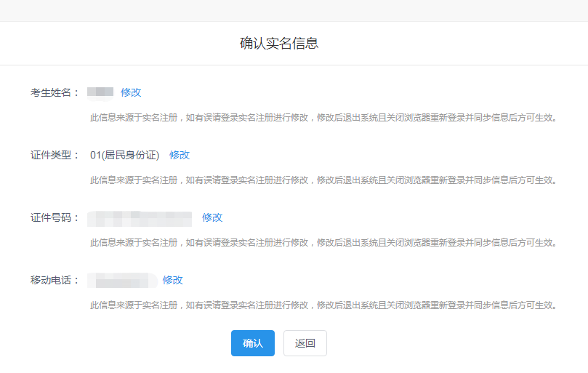Select the 01(居民身份证) value text
The image size is (588, 373).
pos(124,155)
